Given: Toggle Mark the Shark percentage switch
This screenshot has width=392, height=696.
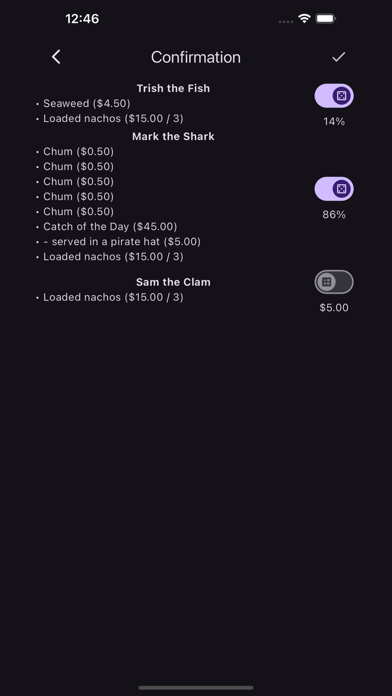Looking at the screenshot, I should point(334,189).
